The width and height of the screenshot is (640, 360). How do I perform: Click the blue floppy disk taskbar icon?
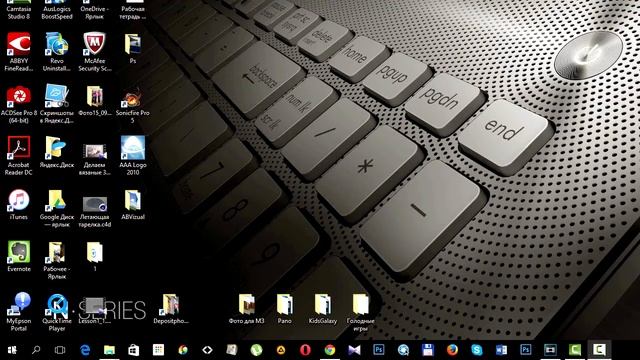pos(428,350)
